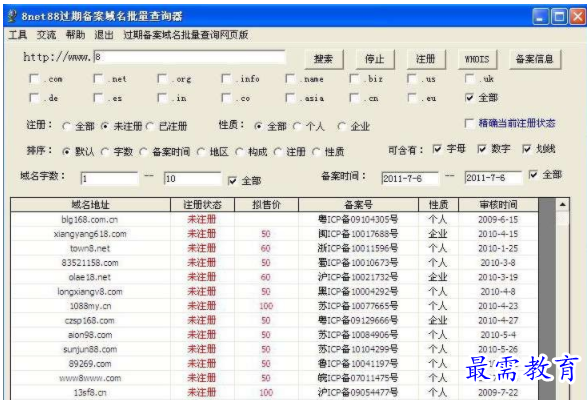Click the 域名地址 column header
This screenshot has width=587, height=400.
tap(90, 204)
